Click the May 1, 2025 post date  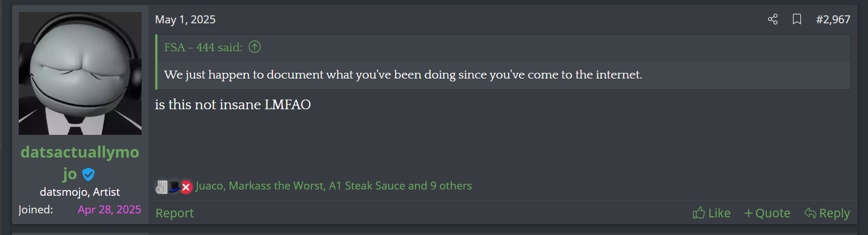tap(185, 20)
